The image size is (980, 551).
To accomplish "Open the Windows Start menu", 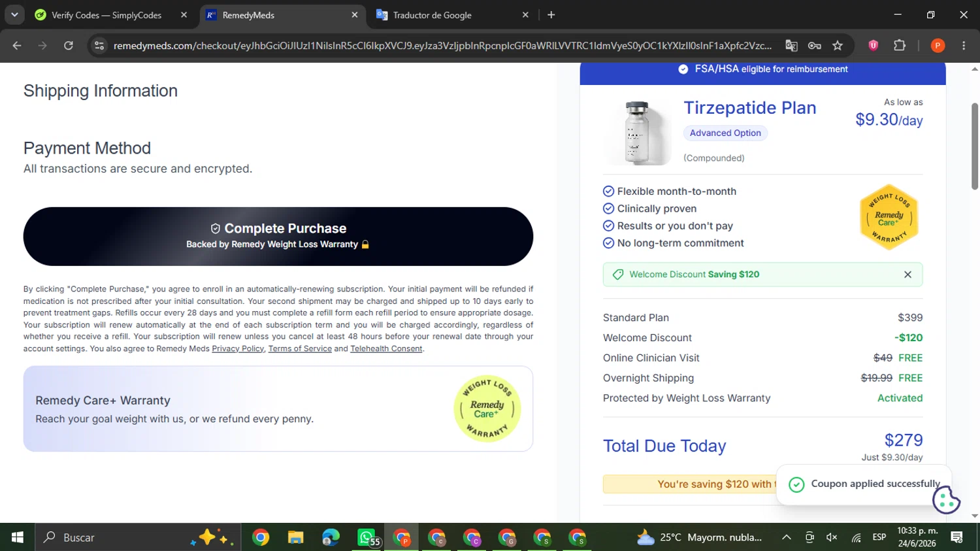I will click(18, 537).
